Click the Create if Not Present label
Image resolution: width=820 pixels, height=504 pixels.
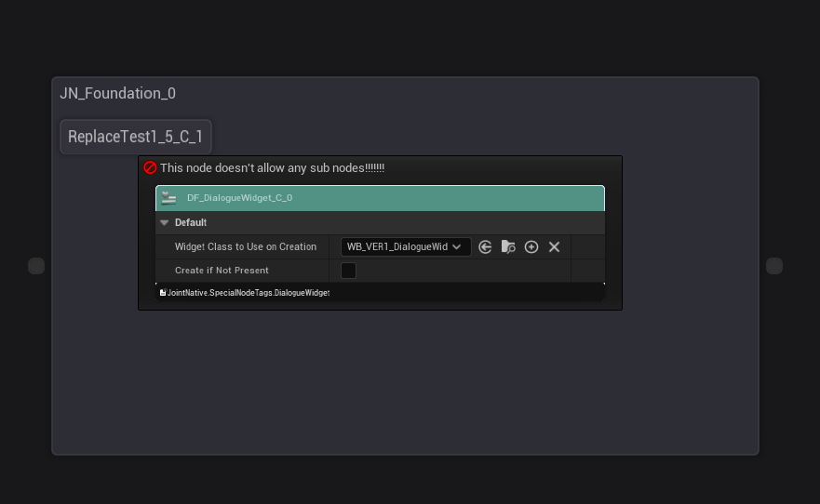(x=222, y=271)
